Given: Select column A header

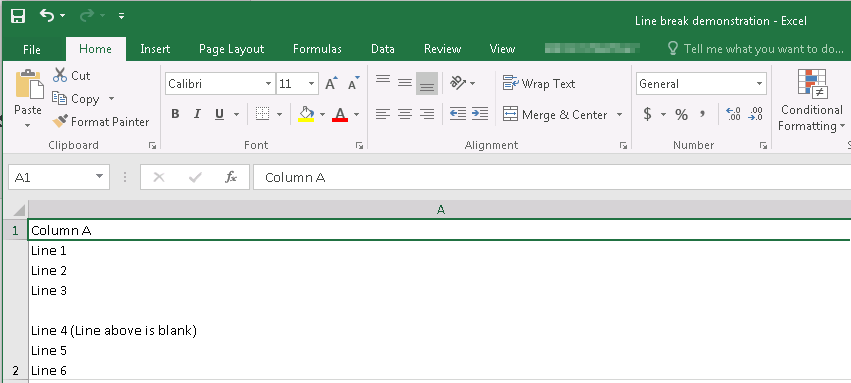Looking at the screenshot, I should [x=440, y=210].
